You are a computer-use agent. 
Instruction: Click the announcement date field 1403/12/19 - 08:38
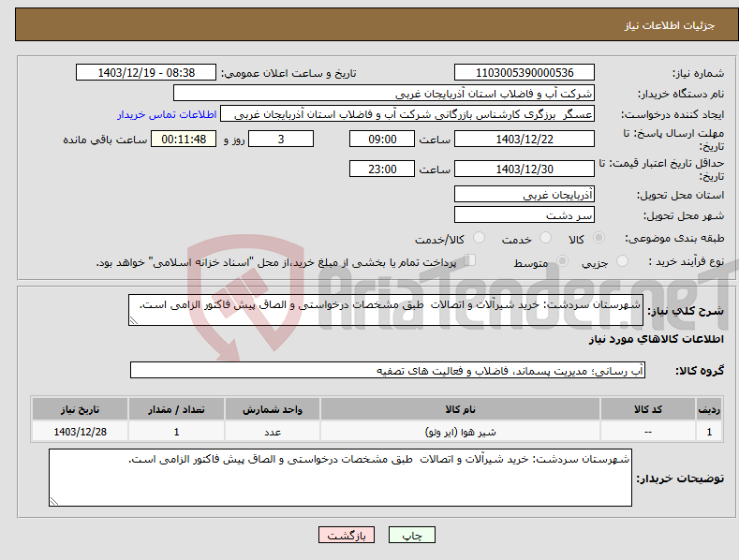pyautogui.click(x=146, y=73)
